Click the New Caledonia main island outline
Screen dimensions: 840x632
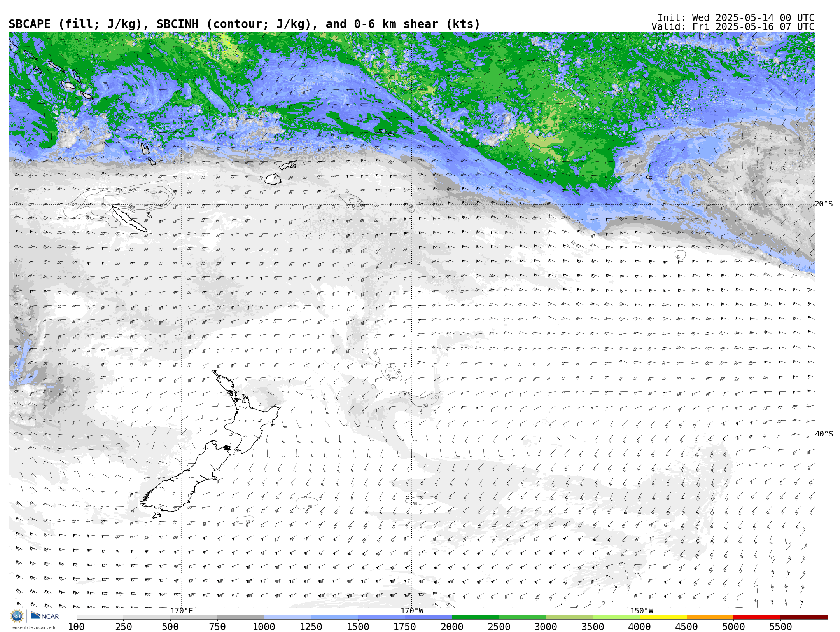[129, 219]
